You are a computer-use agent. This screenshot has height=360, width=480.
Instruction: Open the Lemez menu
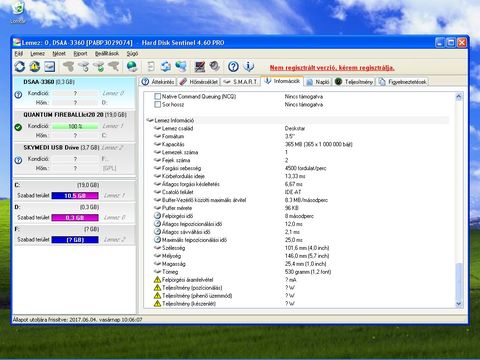click(37, 53)
